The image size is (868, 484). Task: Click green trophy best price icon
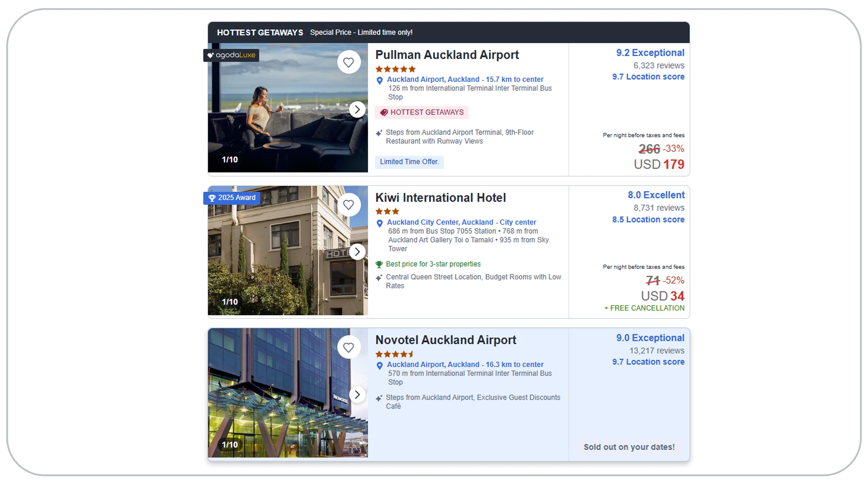coord(379,264)
